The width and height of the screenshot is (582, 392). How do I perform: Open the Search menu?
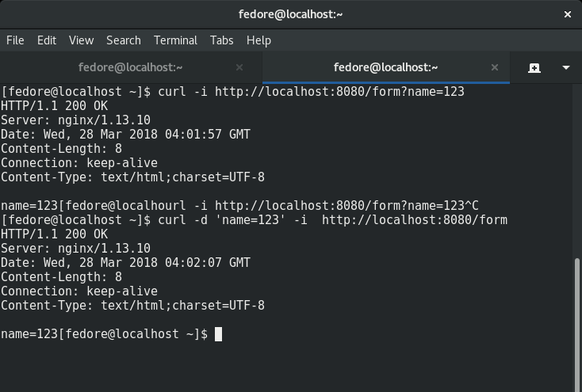[x=124, y=40]
